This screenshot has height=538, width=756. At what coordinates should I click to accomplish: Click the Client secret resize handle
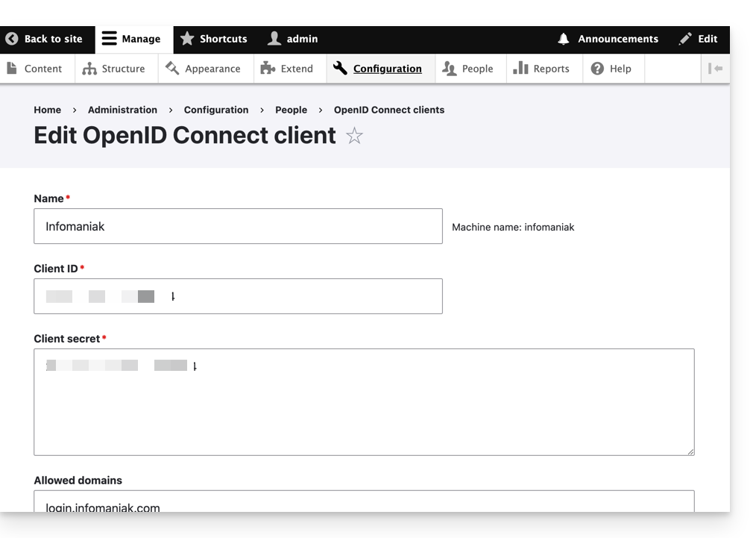pos(690,451)
